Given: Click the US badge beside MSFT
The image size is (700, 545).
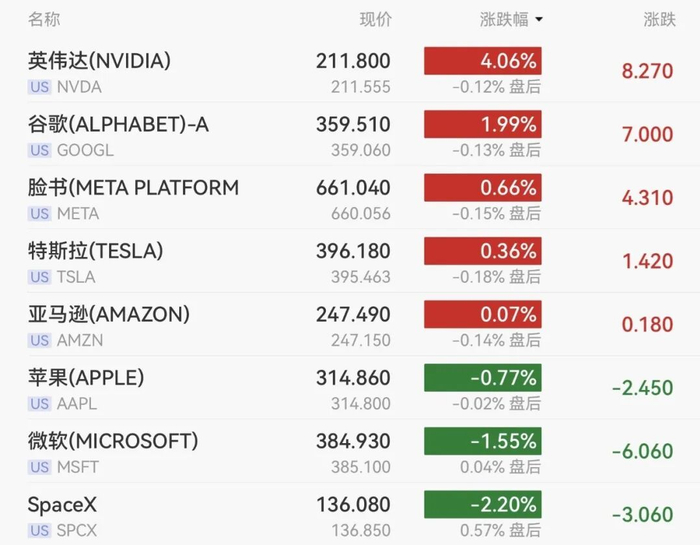Looking at the screenshot, I should tap(39, 467).
